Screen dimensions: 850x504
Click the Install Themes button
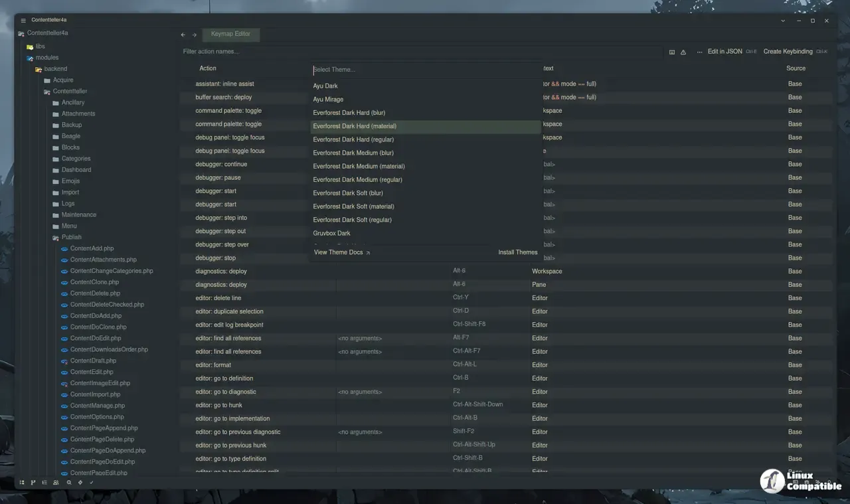click(517, 252)
